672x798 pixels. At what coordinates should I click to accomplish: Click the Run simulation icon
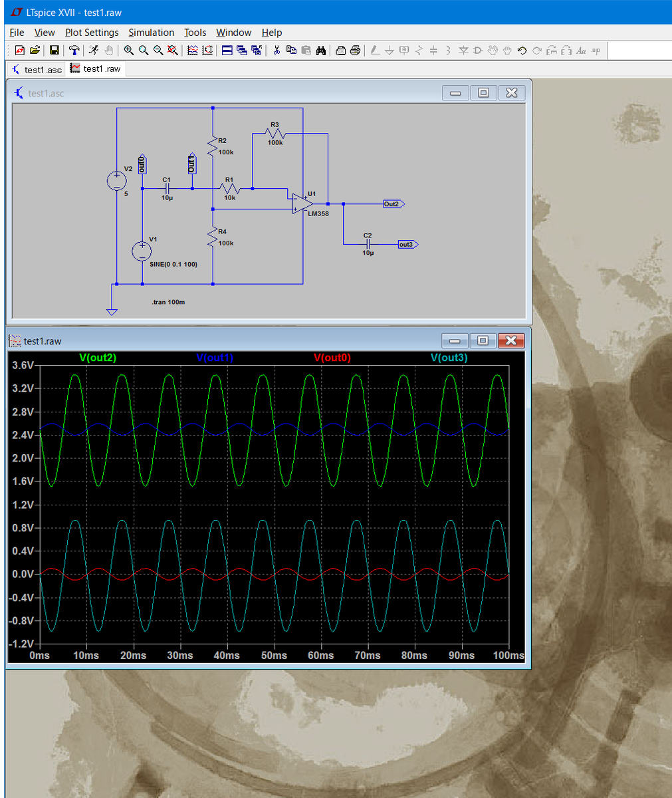pyautogui.click(x=94, y=50)
